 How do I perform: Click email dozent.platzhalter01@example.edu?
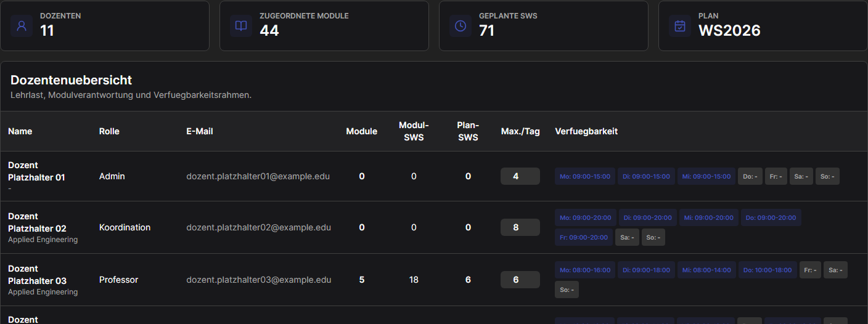[258, 176]
